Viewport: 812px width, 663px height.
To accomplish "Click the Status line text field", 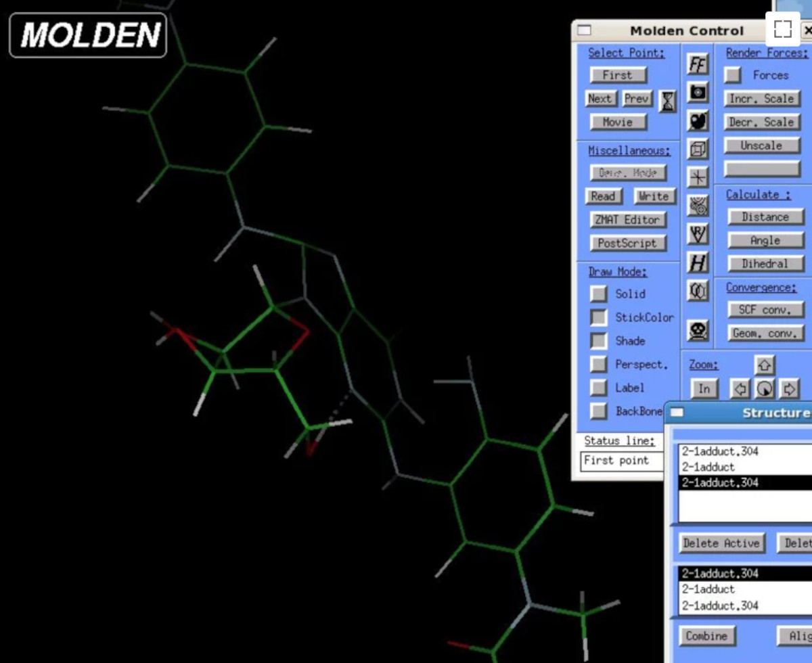I will tap(621, 461).
